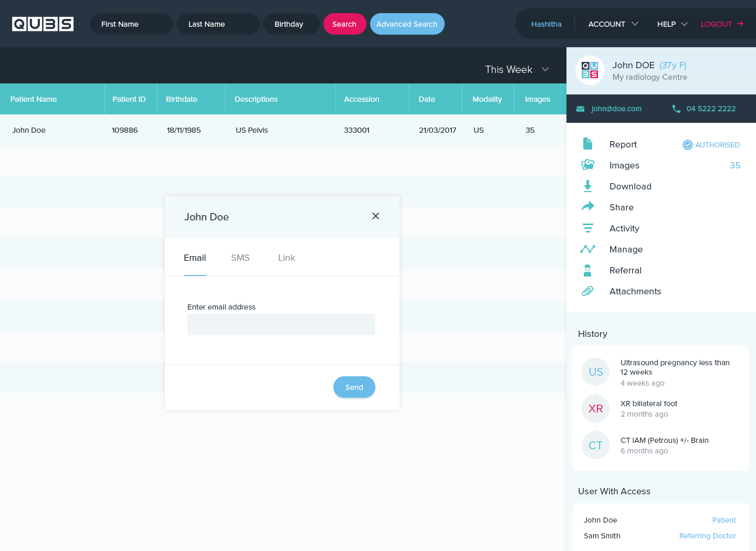Open the Images gallery icon

click(x=587, y=165)
